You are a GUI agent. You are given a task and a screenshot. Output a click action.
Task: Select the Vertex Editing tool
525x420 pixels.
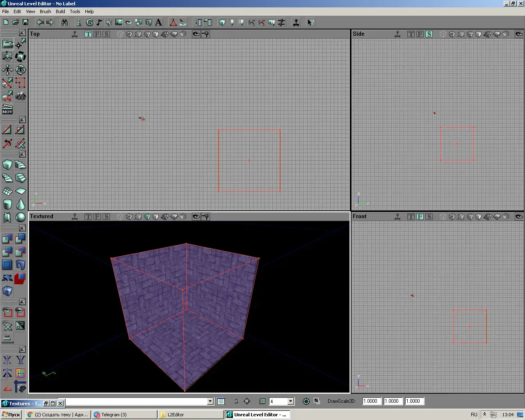pyautogui.click(x=21, y=44)
